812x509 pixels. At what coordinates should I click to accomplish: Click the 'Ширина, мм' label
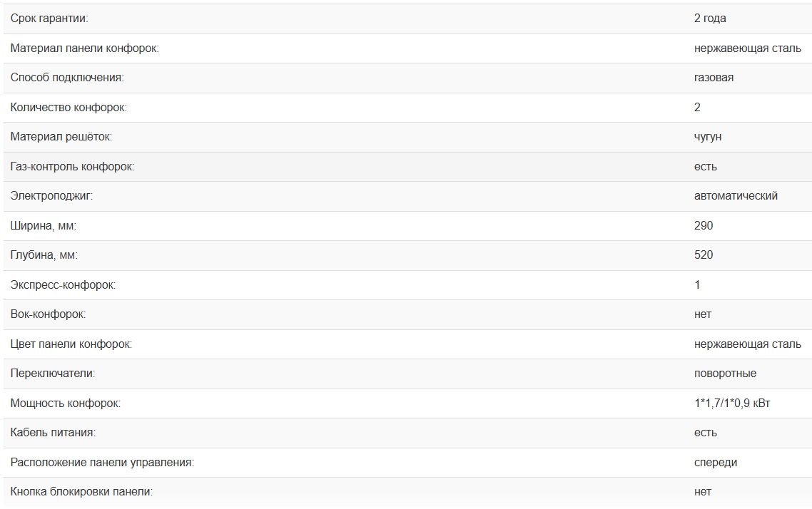click(43, 226)
